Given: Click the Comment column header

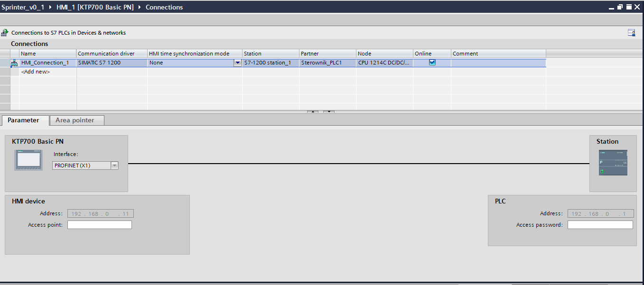Looking at the screenshot, I should [498, 54].
